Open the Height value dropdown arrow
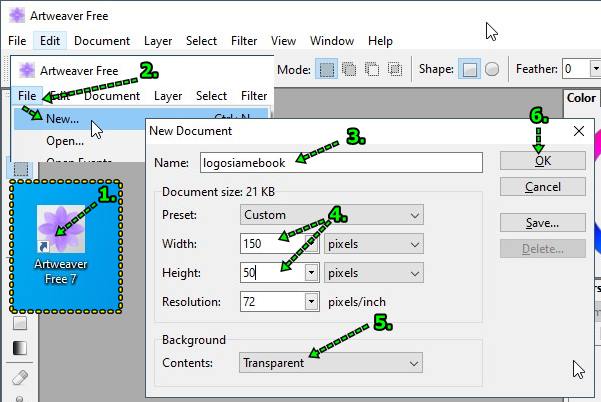The image size is (601, 402). tap(312, 273)
